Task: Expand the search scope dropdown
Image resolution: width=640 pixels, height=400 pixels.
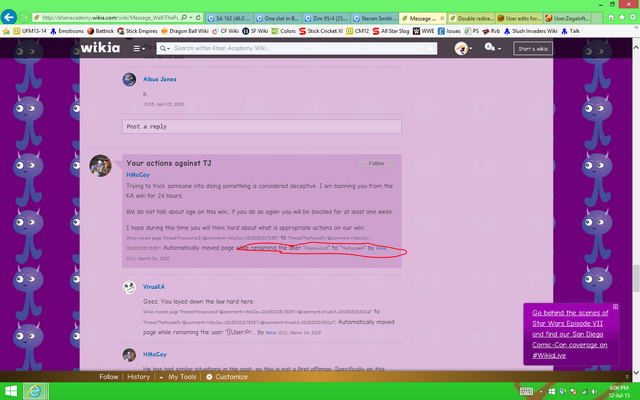Action: 164,48
